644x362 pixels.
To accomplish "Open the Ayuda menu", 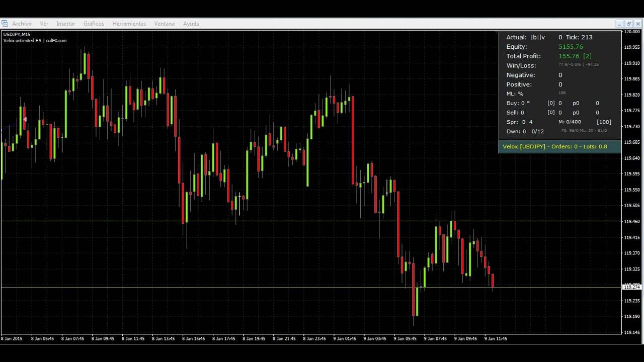I will point(191,24).
